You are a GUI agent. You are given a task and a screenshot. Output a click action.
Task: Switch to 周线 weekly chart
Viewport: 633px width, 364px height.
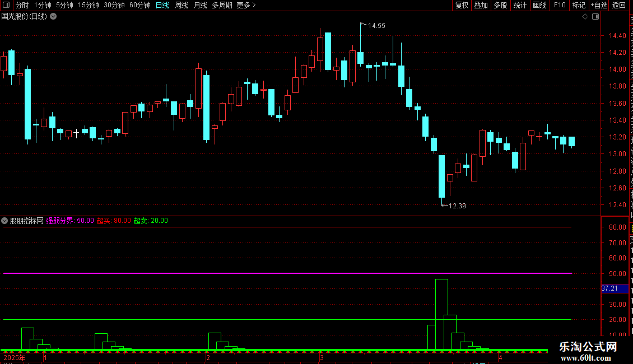pyautogui.click(x=181, y=5)
